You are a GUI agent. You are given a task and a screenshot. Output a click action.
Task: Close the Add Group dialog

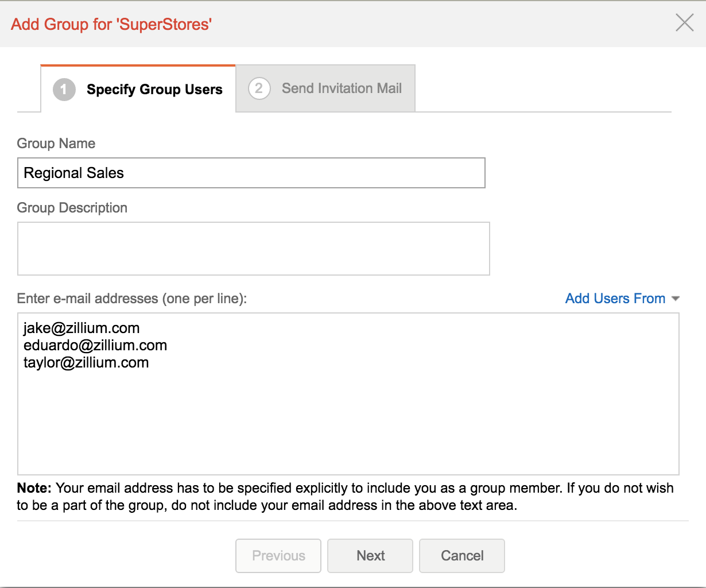click(684, 23)
